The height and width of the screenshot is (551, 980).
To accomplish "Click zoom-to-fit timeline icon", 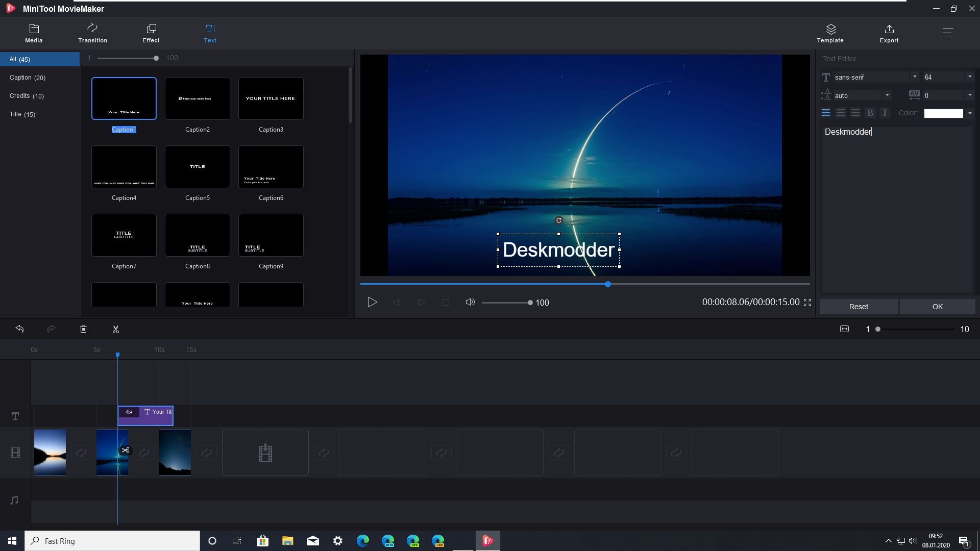I will (x=844, y=329).
